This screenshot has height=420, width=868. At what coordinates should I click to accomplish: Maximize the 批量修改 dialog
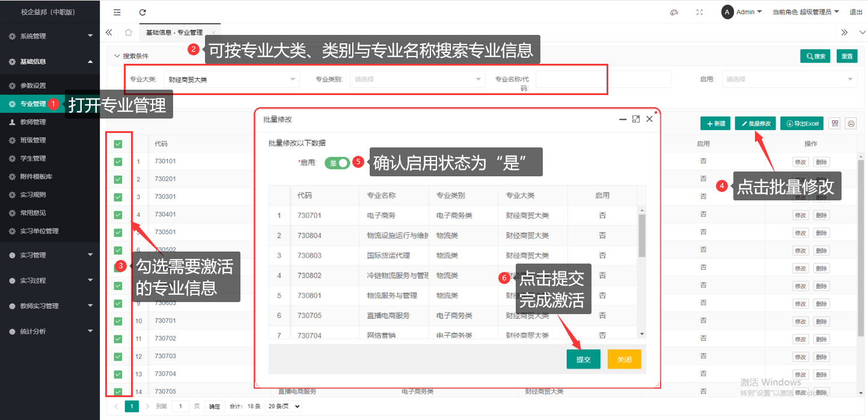click(636, 120)
